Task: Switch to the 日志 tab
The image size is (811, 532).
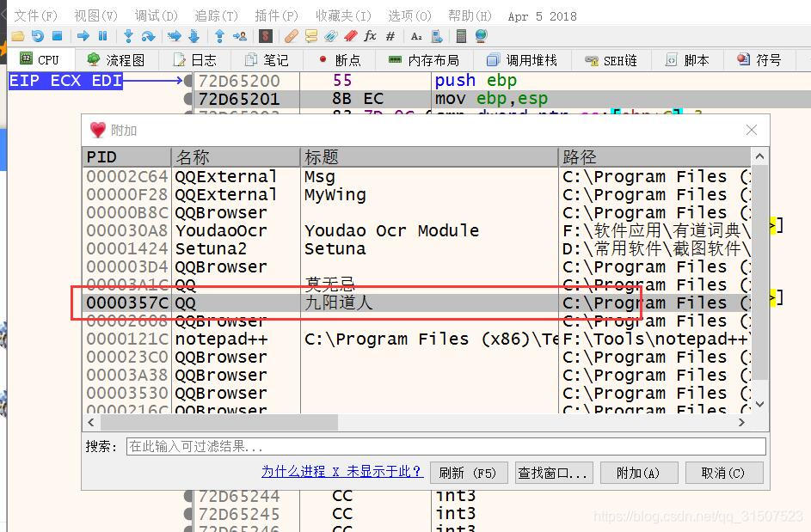Action: coord(195,60)
